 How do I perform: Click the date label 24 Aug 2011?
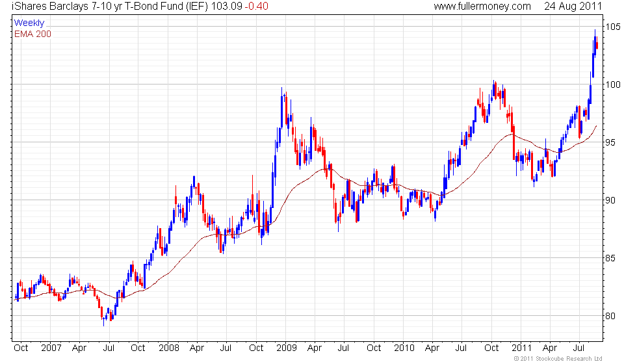pyautogui.click(x=573, y=6)
